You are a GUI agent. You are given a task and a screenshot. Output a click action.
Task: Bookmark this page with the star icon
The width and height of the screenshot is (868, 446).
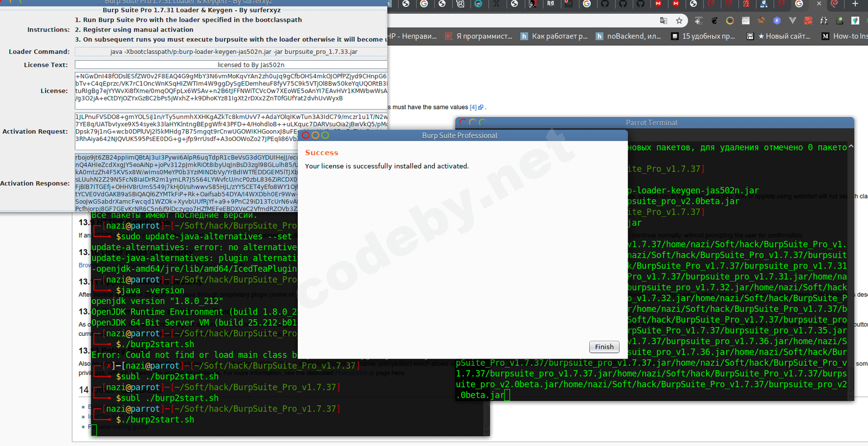(679, 21)
